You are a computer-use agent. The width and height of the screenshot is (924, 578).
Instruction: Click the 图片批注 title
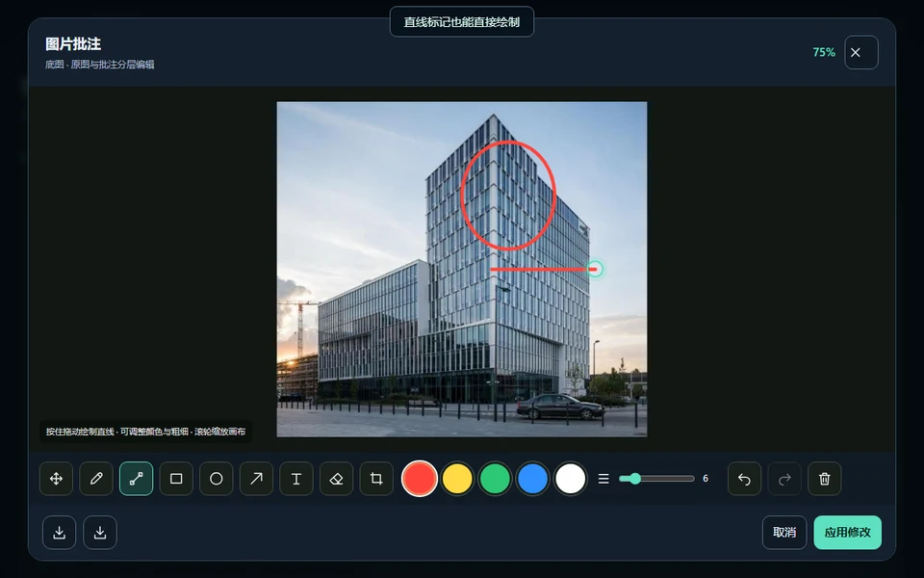[x=73, y=44]
